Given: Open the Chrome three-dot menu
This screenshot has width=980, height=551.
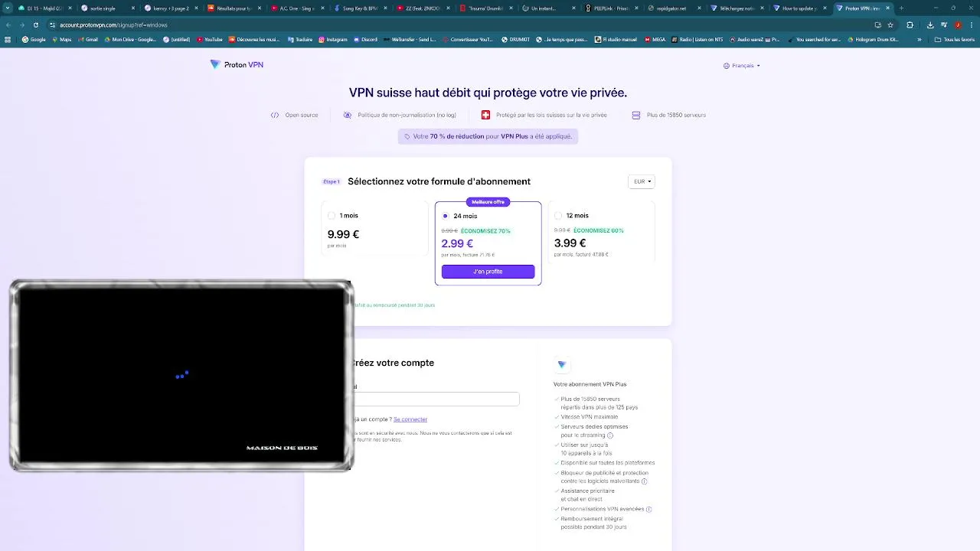Looking at the screenshot, I should point(971,24).
